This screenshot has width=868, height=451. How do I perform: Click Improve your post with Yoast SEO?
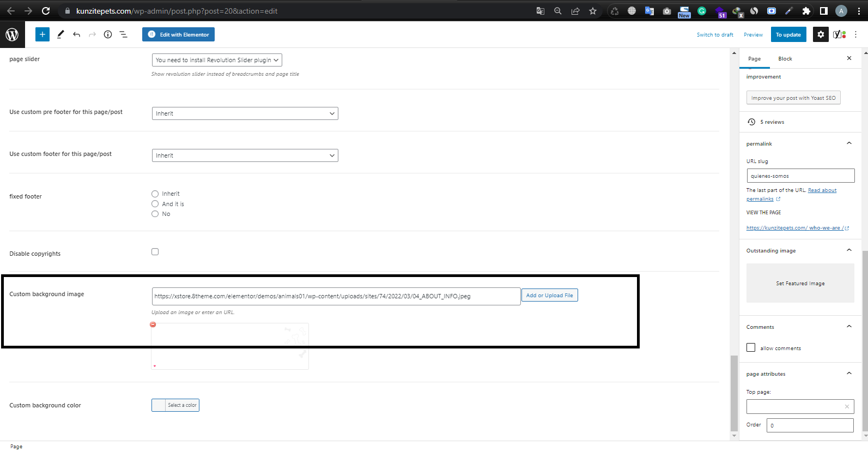(x=793, y=98)
